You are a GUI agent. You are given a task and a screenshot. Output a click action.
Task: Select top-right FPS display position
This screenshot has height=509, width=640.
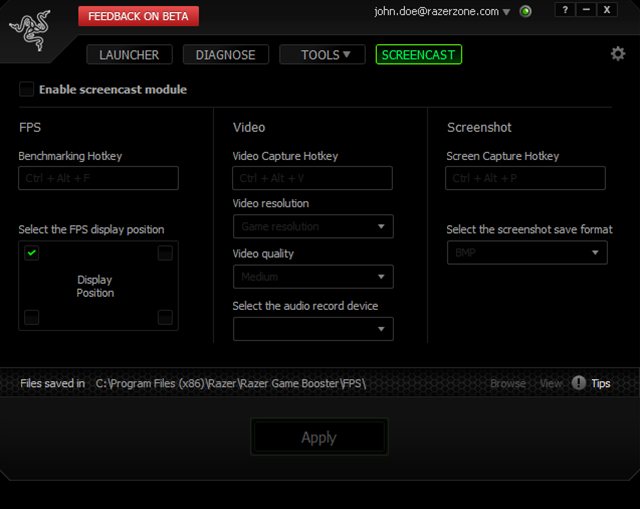(165, 254)
